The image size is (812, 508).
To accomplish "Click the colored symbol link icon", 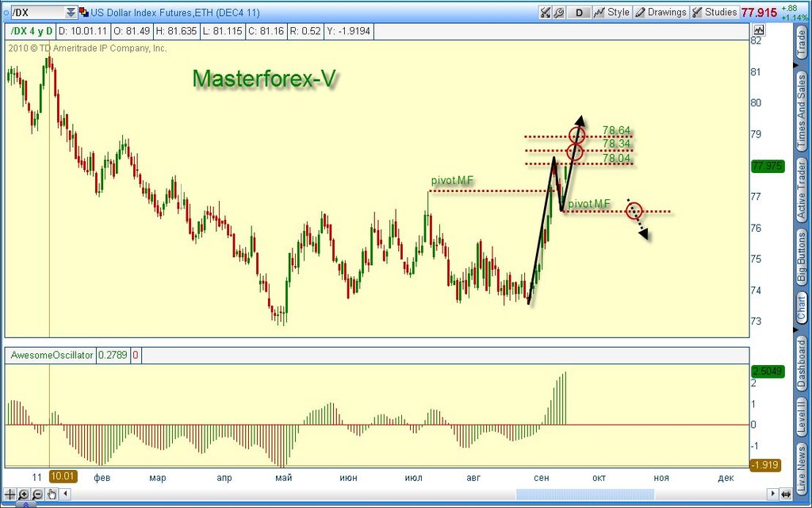I will (83, 12).
